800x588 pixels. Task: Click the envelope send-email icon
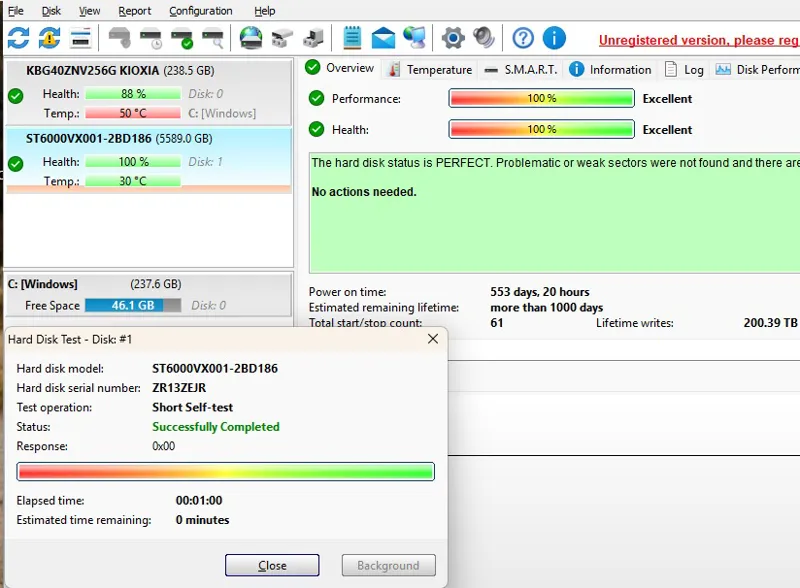coord(383,38)
